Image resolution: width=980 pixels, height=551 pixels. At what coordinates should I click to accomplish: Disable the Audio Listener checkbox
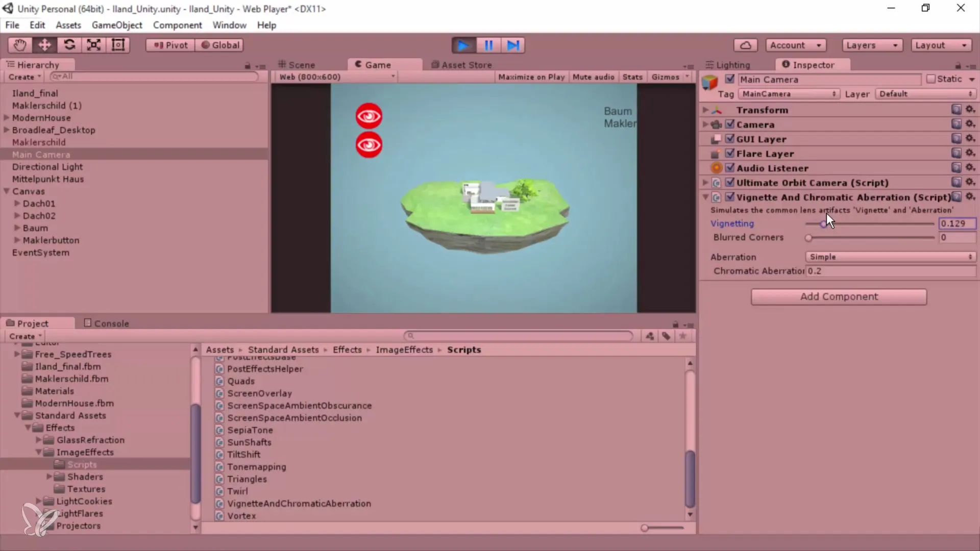point(730,168)
